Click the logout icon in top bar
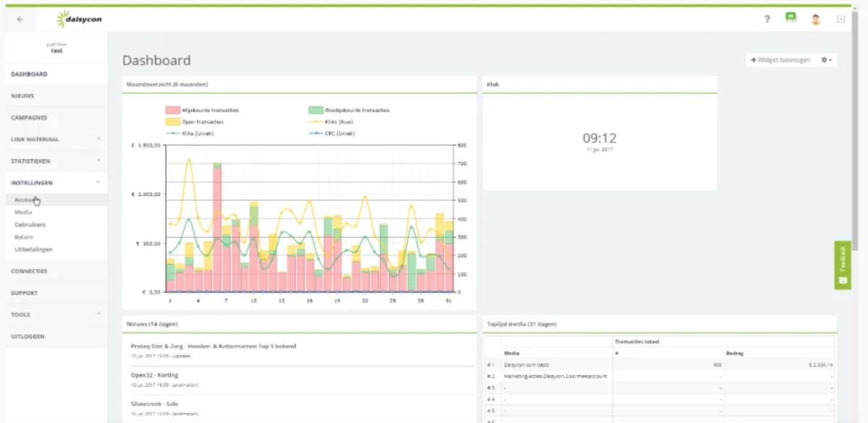Screen dimensions: 868x423 [841, 20]
